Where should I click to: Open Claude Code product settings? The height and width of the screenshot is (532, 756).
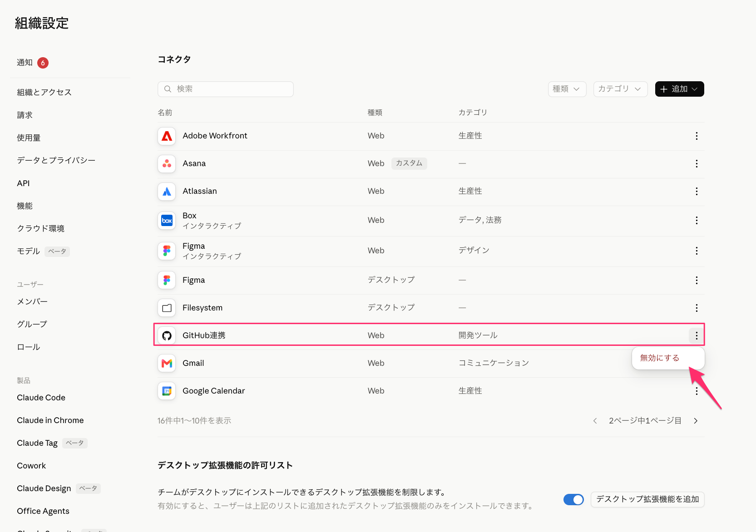click(x=41, y=398)
